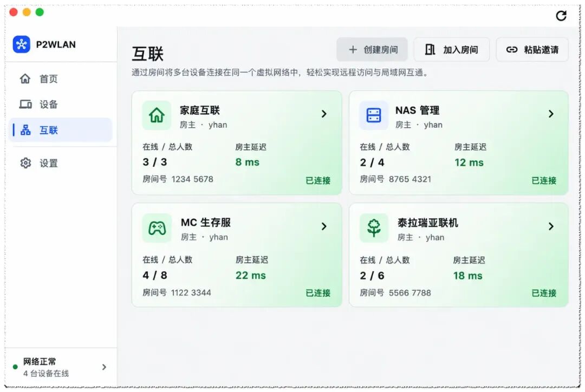Click the refresh icon in top-right corner
The width and height of the screenshot is (585, 392).
pos(561,16)
